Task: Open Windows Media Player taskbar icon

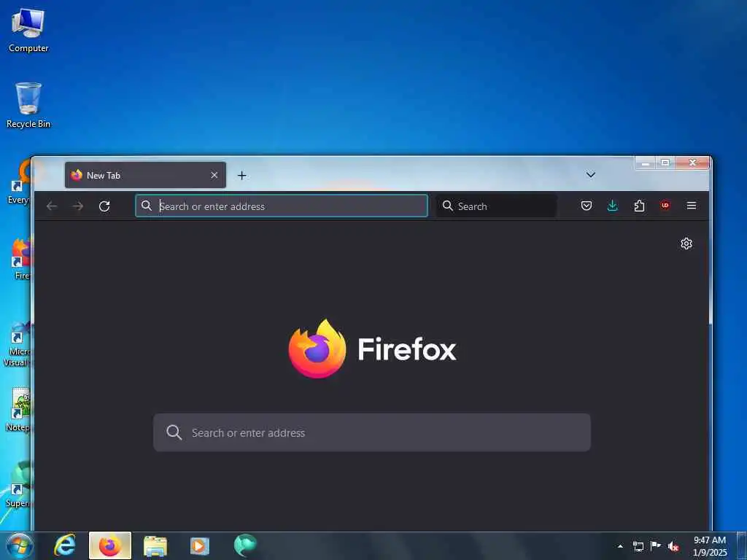Action: 200,546
